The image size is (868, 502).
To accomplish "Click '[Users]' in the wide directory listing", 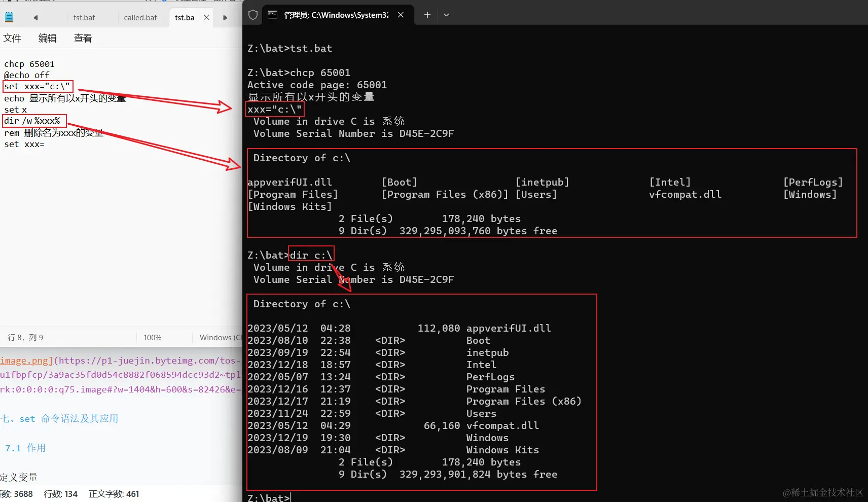I will [536, 194].
